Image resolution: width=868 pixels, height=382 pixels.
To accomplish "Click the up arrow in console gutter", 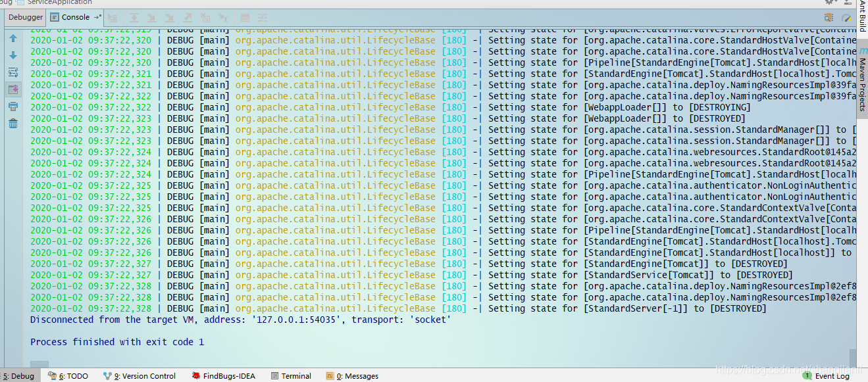I will (13, 39).
